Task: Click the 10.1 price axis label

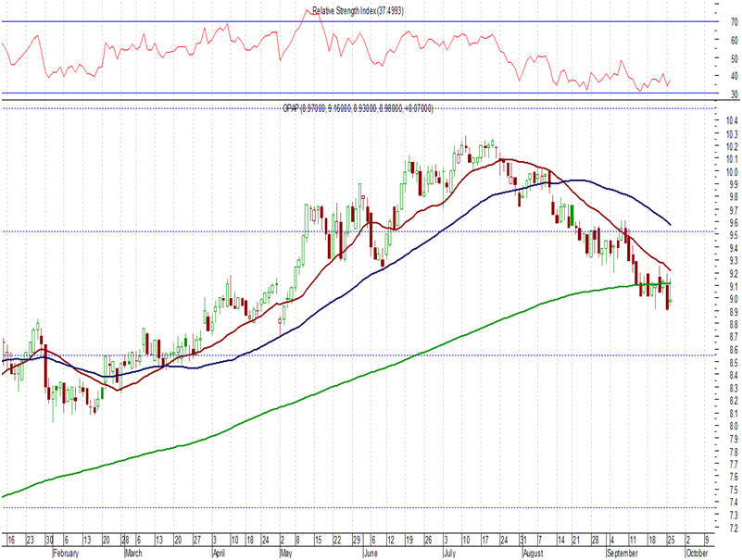Action: click(x=733, y=159)
